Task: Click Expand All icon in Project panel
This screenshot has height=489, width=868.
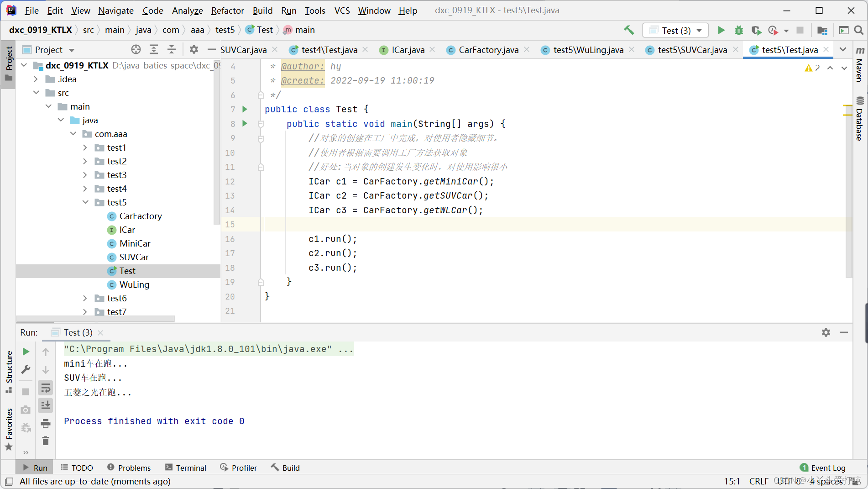Action: coord(154,49)
